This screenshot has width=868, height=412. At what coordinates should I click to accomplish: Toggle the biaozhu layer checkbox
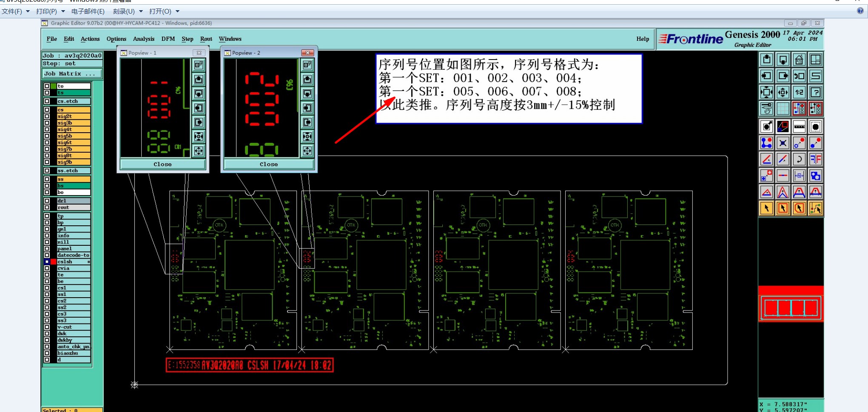point(47,353)
